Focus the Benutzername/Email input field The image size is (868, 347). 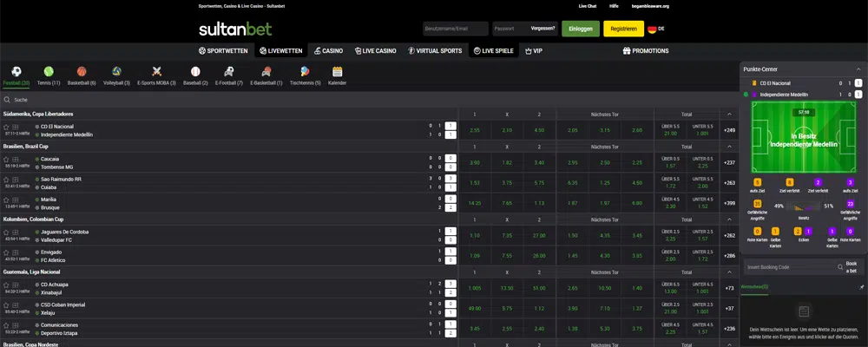[x=455, y=29]
